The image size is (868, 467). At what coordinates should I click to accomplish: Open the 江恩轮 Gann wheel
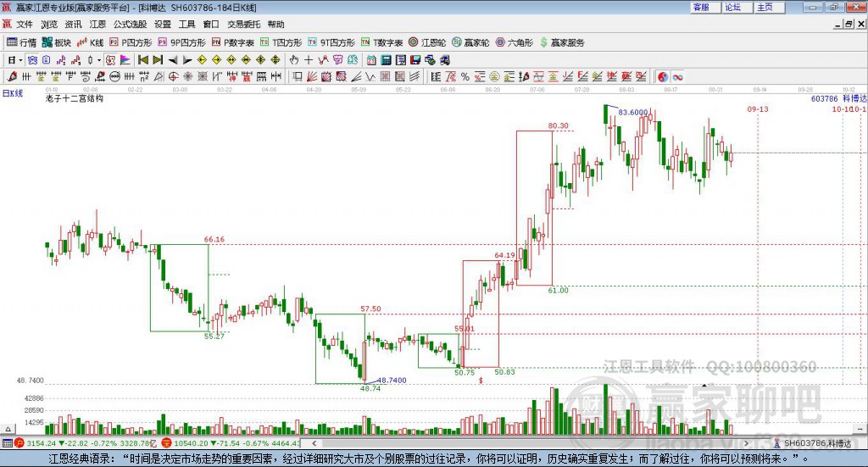427,42
